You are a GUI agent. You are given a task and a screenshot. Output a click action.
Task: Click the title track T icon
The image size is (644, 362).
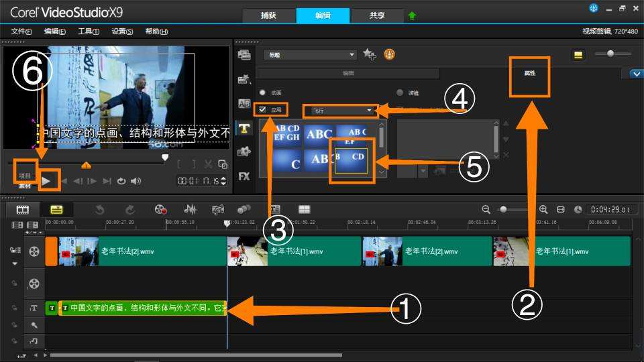tap(34, 308)
